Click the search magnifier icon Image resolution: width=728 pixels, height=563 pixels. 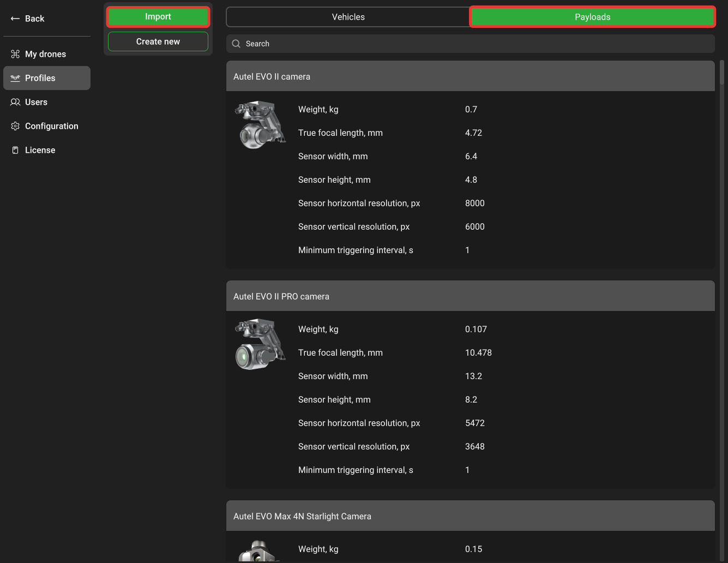[236, 44]
